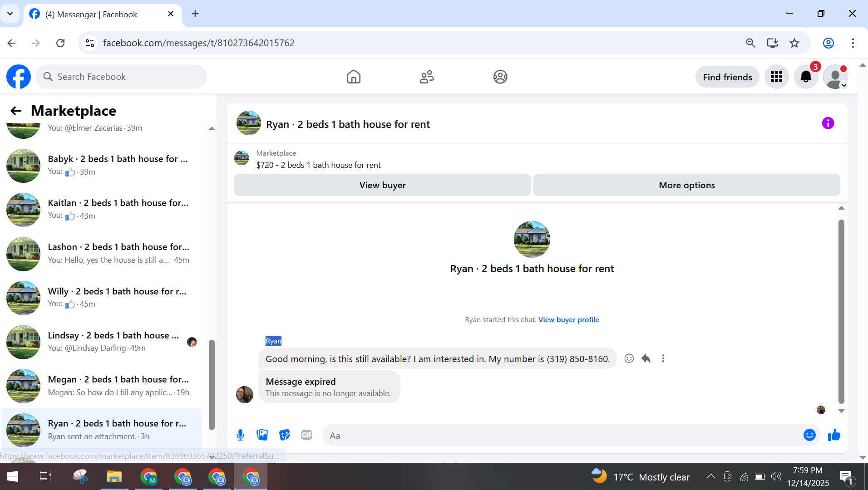Open Lashon's house rental chat
This screenshot has height=490, width=868.
click(x=102, y=254)
